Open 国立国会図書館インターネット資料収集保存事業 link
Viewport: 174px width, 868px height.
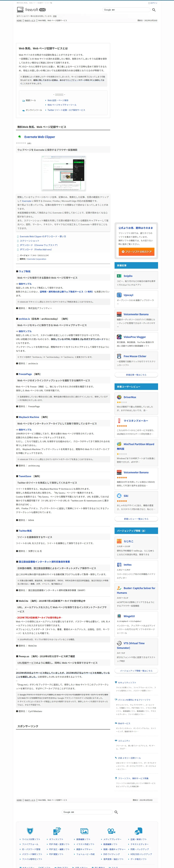point(44,562)
